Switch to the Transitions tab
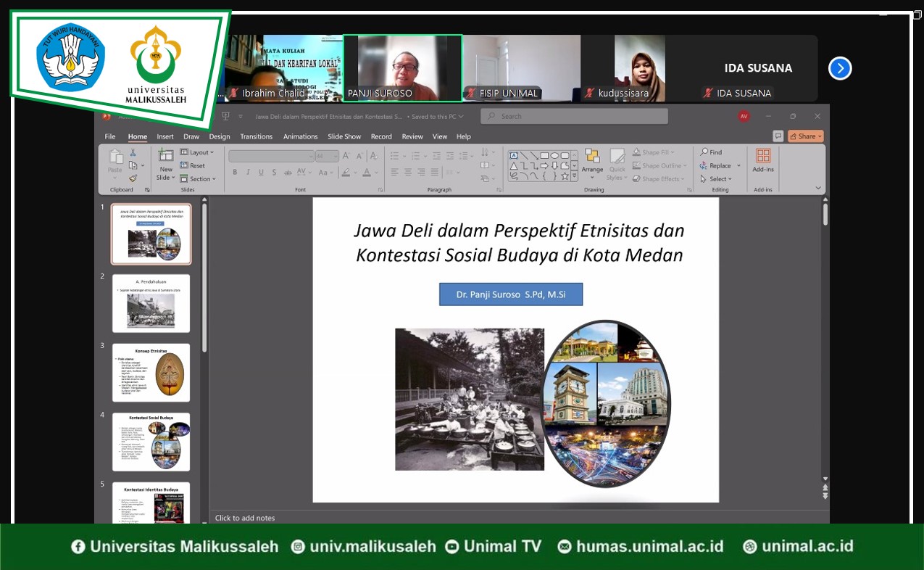 (x=256, y=136)
